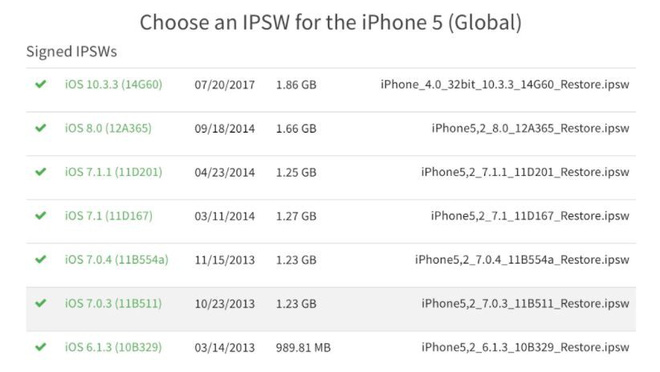Open the iOS 6.1.3 (10B329) link
660x372 pixels.
pyautogui.click(x=113, y=347)
